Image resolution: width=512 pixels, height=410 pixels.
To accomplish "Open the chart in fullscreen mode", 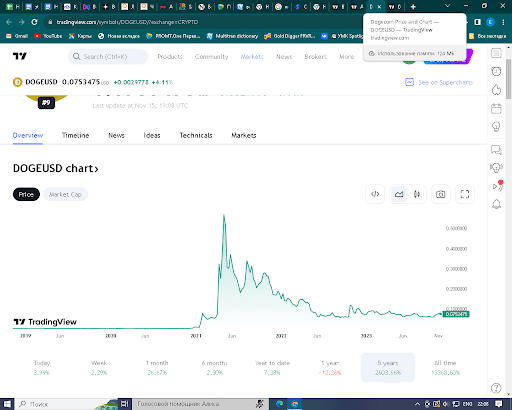I will point(465,194).
